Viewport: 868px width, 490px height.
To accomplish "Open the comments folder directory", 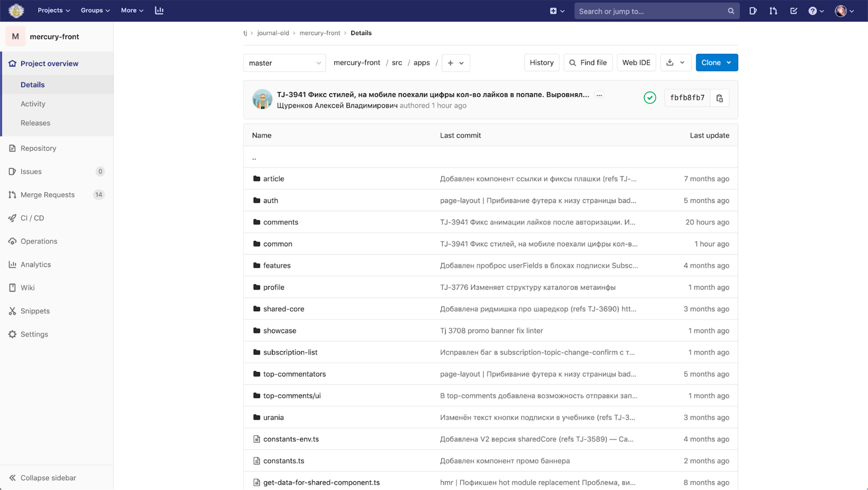I will (x=280, y=222).
